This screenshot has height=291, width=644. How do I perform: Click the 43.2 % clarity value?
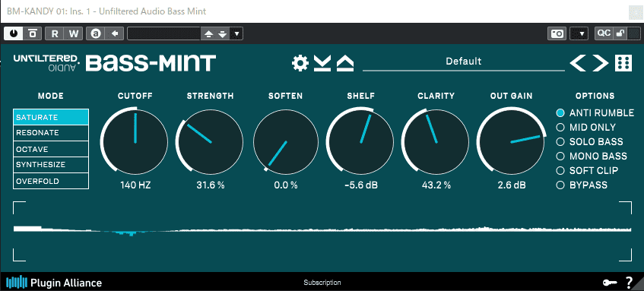click(x=436, y=185)
